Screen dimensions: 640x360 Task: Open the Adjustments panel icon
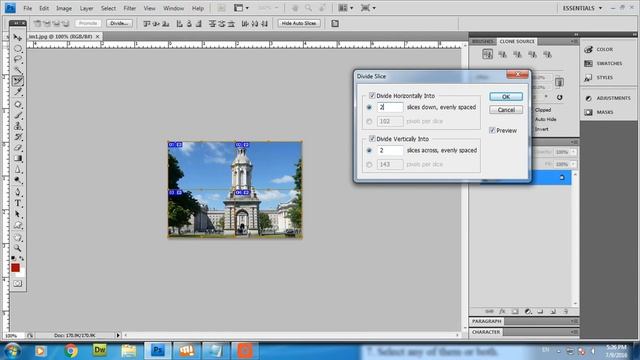click(588, 98)
